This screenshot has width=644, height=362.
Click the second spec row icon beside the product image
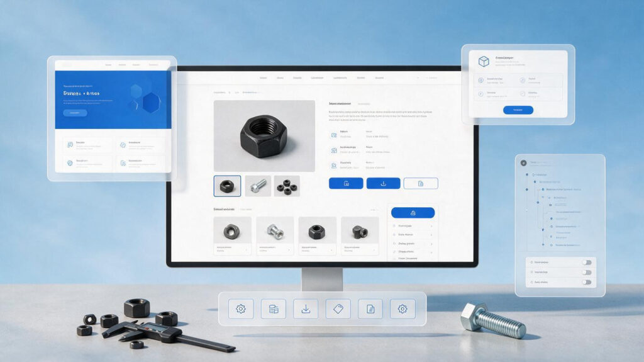pos(334,150)
